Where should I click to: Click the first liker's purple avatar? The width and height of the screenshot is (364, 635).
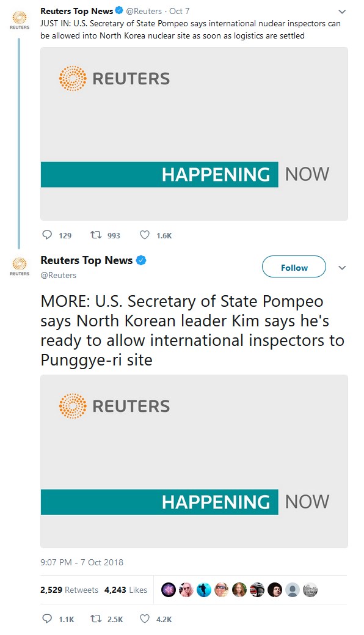point(169,590)
